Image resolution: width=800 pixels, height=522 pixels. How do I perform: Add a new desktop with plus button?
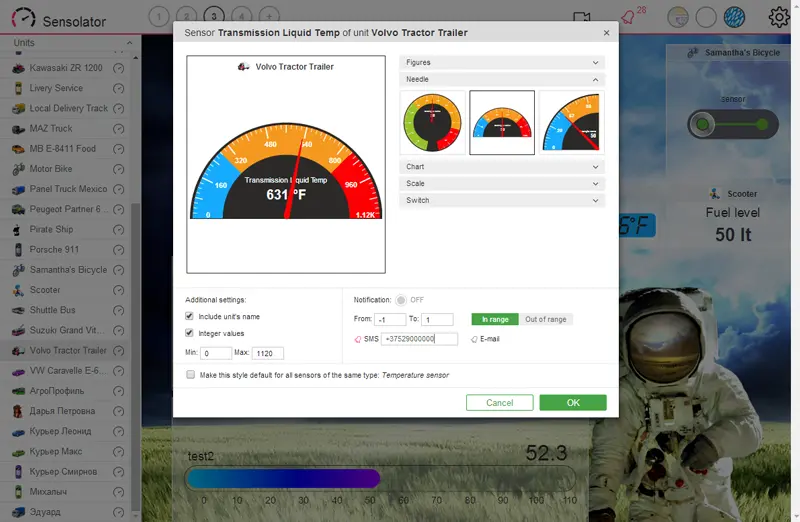point(269,16)
